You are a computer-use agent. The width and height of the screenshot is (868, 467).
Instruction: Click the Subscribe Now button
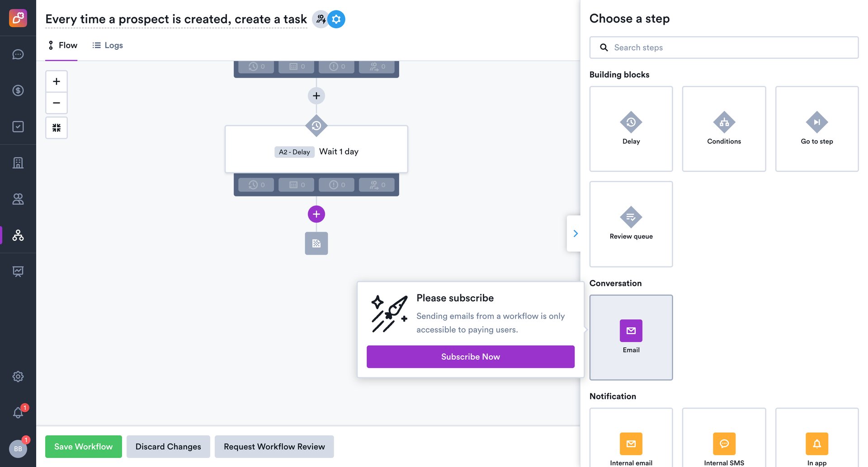(470, 357)
